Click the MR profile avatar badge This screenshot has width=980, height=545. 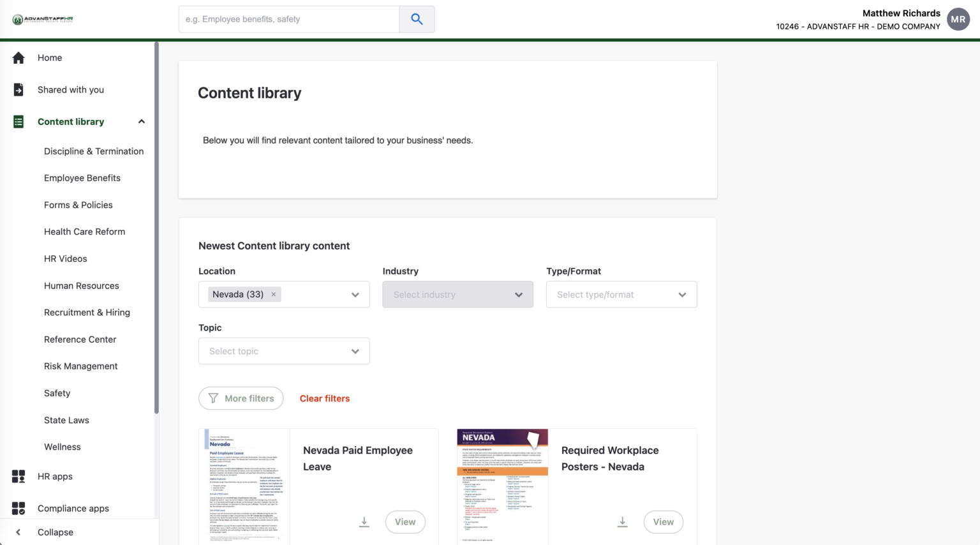[958, 19]
